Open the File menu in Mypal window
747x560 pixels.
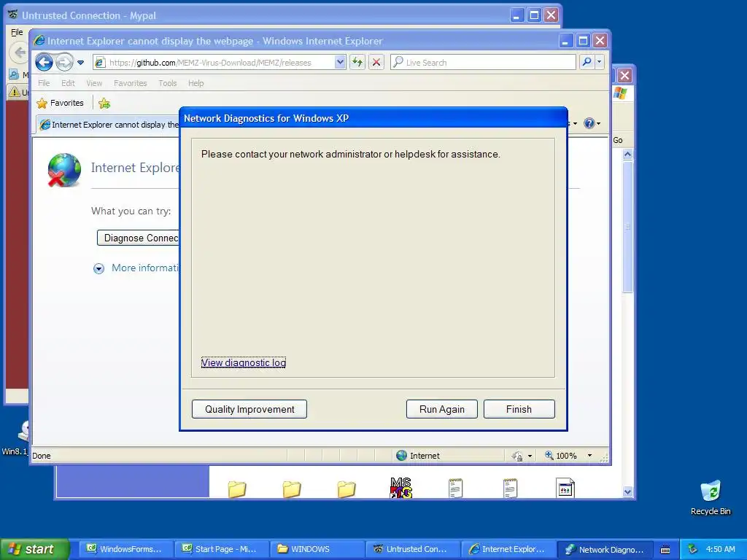pos(17,32)
